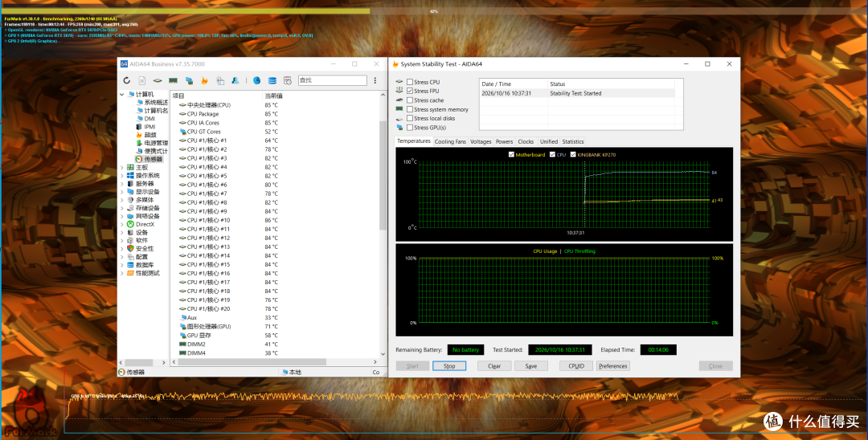
Task: Expand the 设备 tree node
Action: (x=122, y=233)
